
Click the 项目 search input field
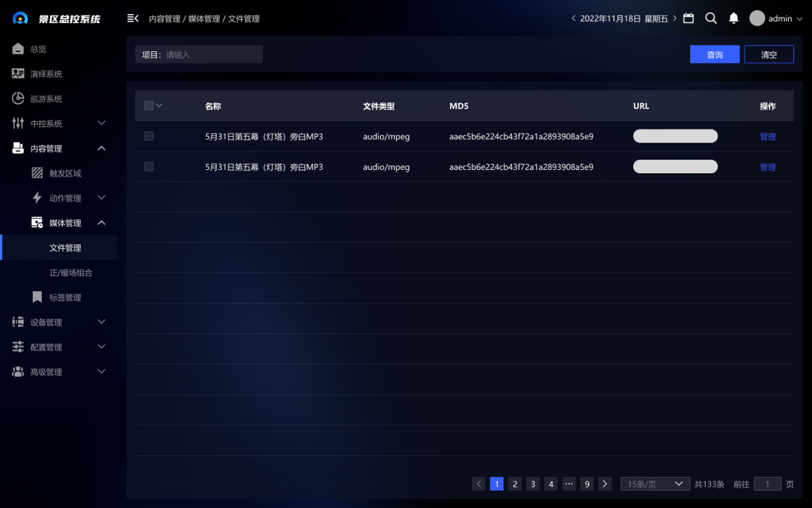click(211, 55)
